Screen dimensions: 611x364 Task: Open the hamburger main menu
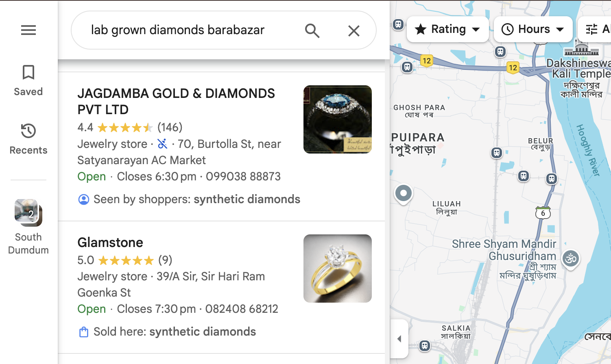tap(28, 30)
